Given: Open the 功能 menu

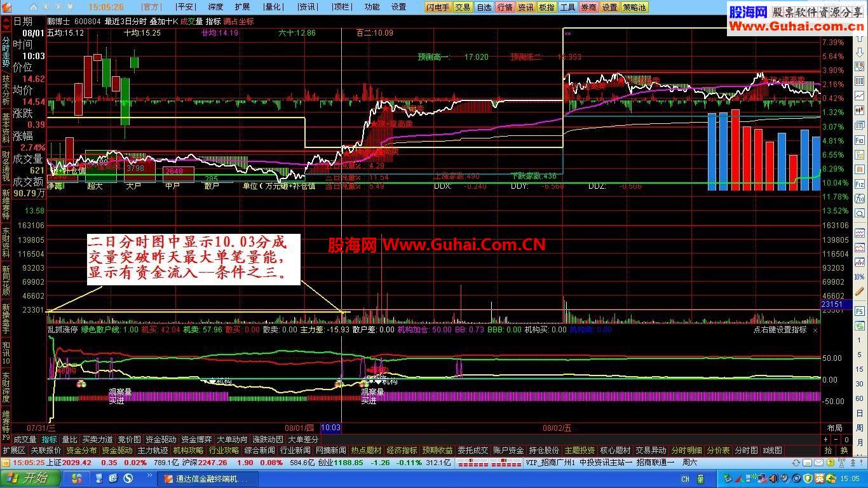Looking at the screenshot, I should click(372, 7).
